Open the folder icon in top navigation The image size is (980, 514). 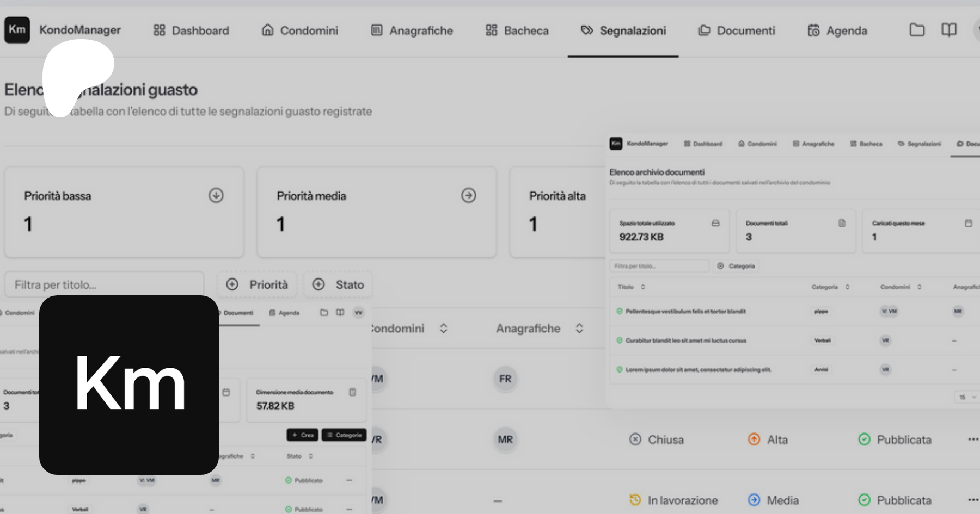point(917,30)
